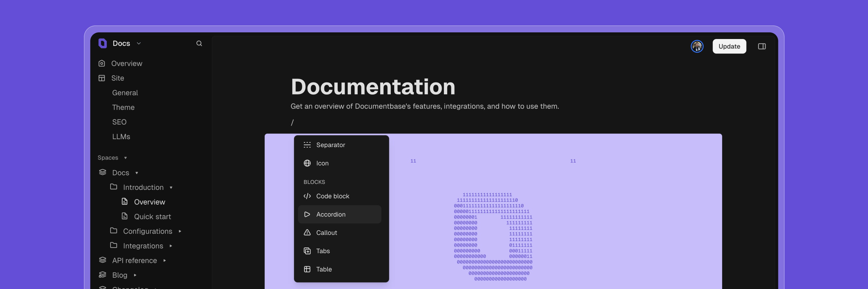The width and height of the screenshot is (868, 289).
Task: Click the Code block icon
Action: [x=307, y=196]
